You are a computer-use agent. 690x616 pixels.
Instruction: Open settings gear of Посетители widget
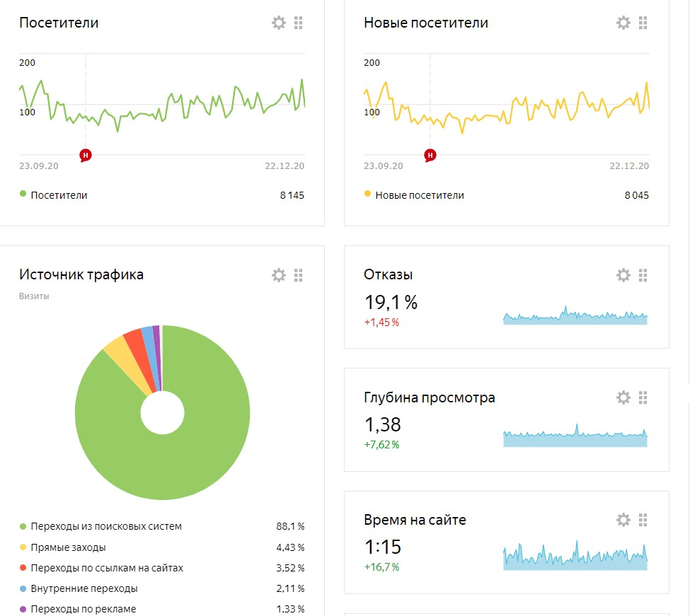point(279,23)
